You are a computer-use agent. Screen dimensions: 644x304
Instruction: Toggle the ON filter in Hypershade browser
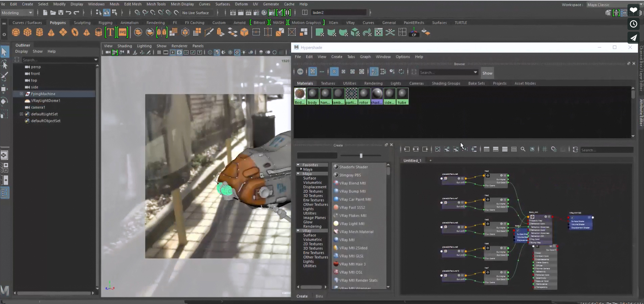300,72
